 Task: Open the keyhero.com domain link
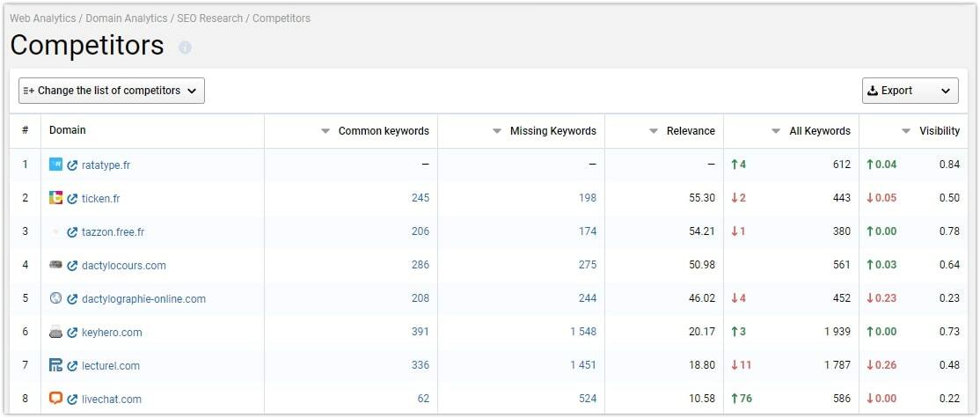(112, 333)
